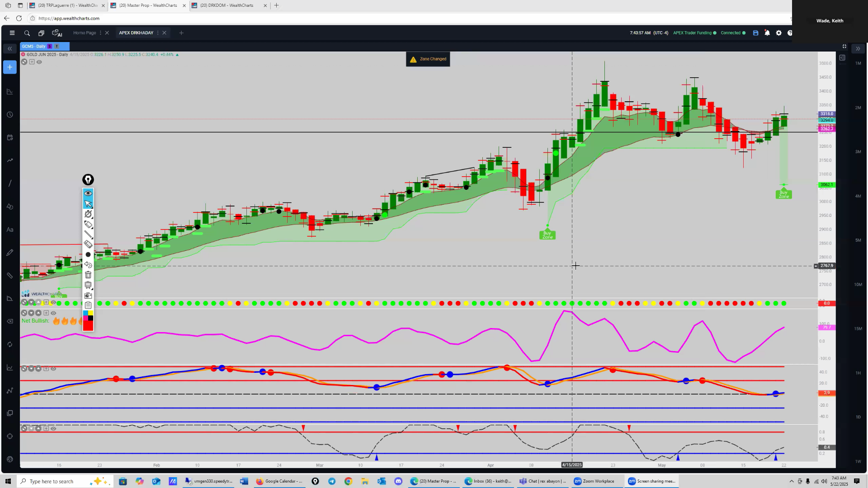
Task: Click the camera screenshot icon in annotation toolbar
Action: point(88,295)
